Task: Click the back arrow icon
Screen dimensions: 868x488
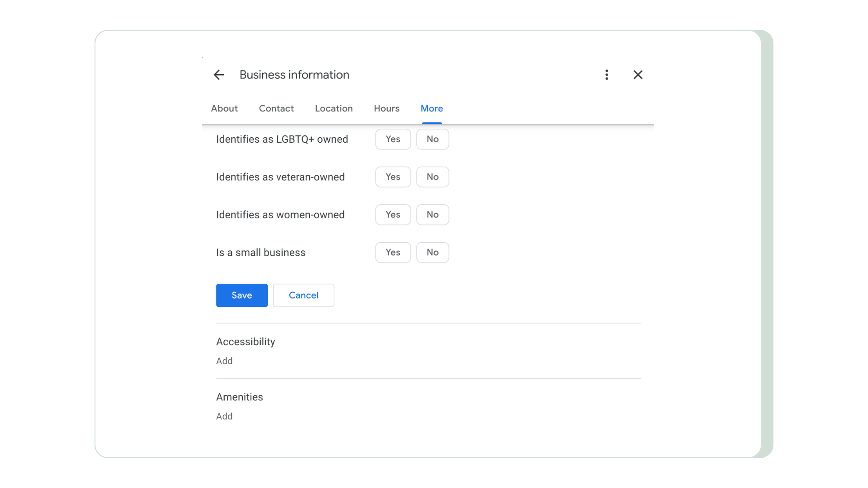Action: click(x=219, y=75)
